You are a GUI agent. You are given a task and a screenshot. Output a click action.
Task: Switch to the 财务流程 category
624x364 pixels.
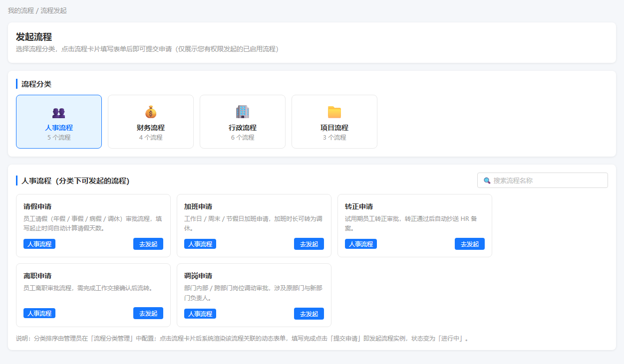coord(151,122)
